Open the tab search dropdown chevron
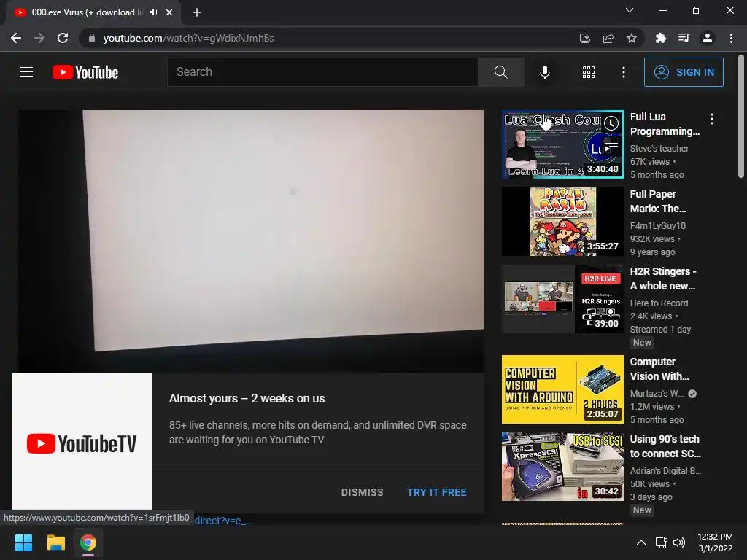747x560 pixels. pos(630,10)
